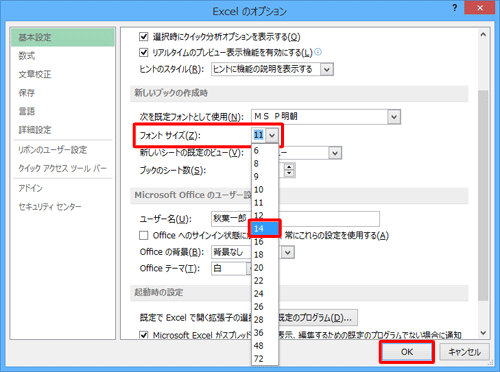Open リボンのユーザー設定 category
The width and height of the screenshot is (500, 372).
tap(53, 150)
